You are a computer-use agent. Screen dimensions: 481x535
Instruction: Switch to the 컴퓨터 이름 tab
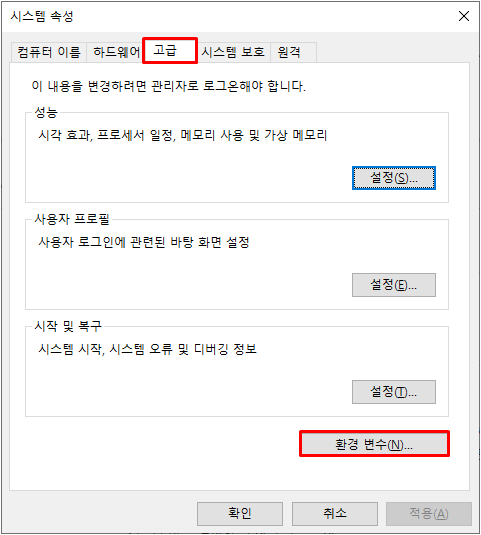pyautogui.click(x=49, y=52)
